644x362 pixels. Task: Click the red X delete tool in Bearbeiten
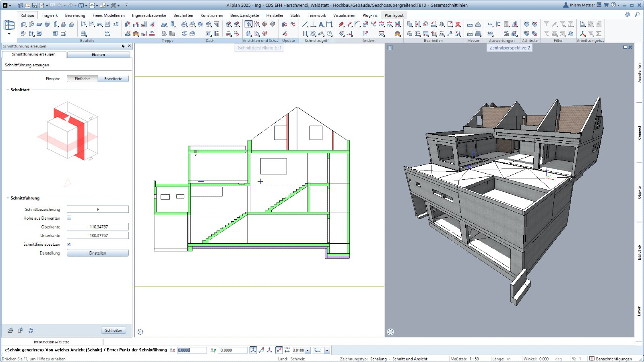click(x=458, y=25)
